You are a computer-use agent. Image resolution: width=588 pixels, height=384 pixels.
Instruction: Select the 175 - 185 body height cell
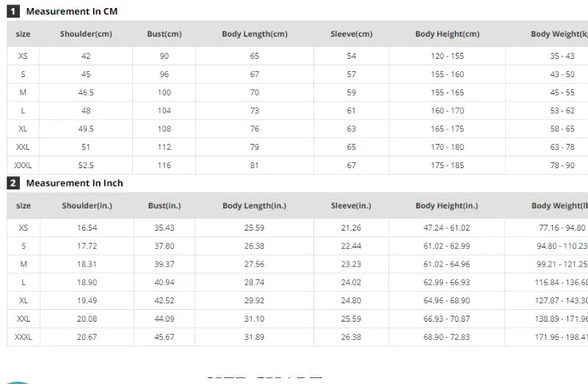tap(447, 165)
